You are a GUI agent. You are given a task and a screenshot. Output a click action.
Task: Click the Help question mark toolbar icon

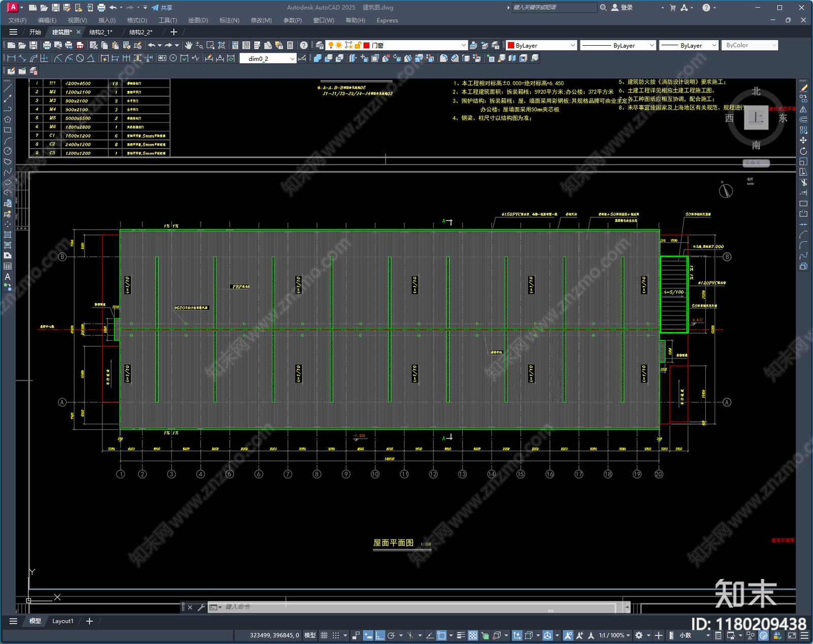coord(304,45)
